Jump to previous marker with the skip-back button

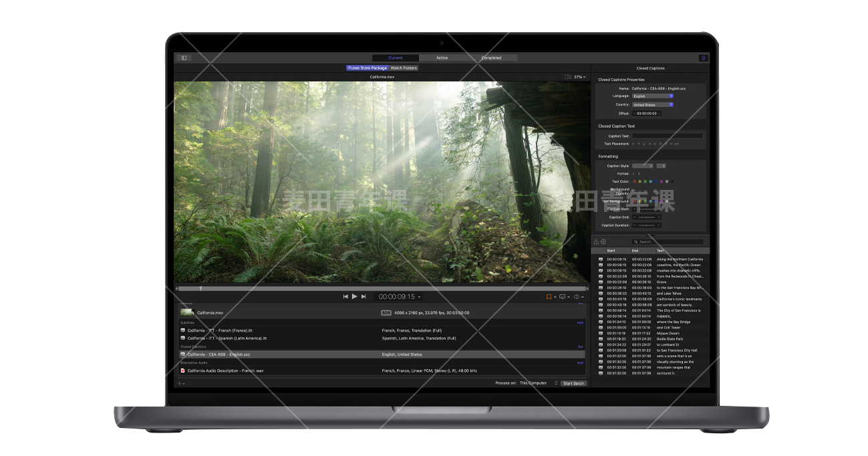pos(345,296)
